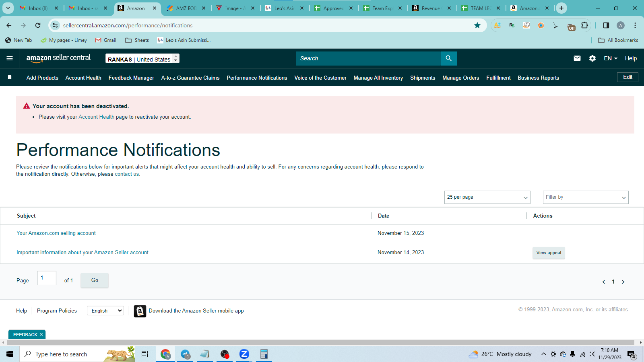Open new browser tab plus button
The width and height of the screenshot is (644, 362).
click(x=561, y=8)
